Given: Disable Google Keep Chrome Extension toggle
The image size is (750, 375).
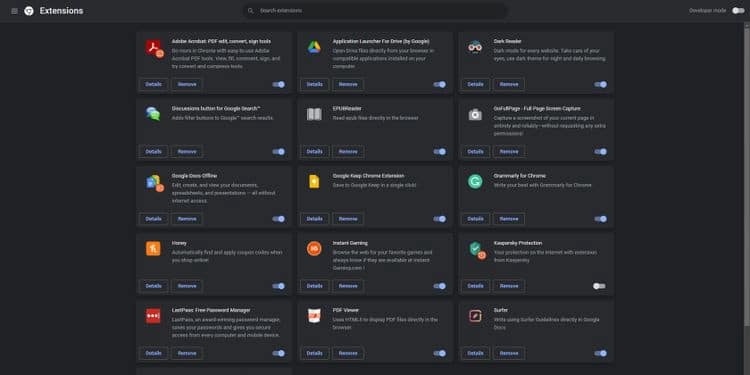Looking at the screenshot, I should click(x=440, y=219).
